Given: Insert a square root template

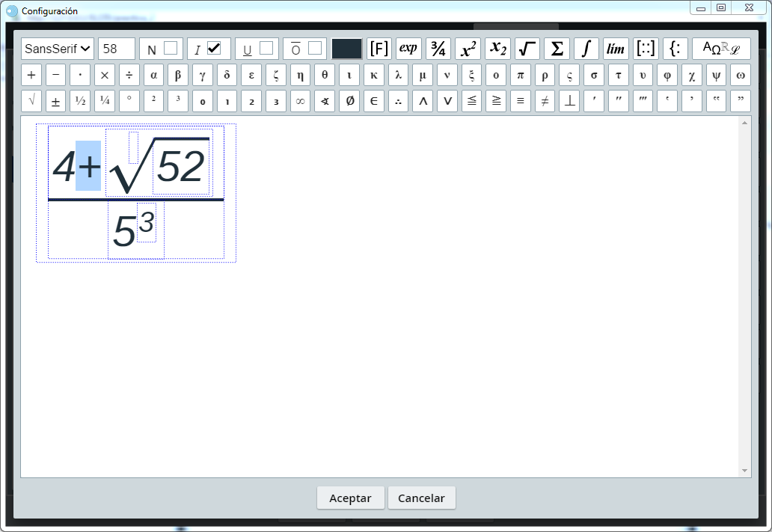Looking at the screenshot, I should click(527, 49).
